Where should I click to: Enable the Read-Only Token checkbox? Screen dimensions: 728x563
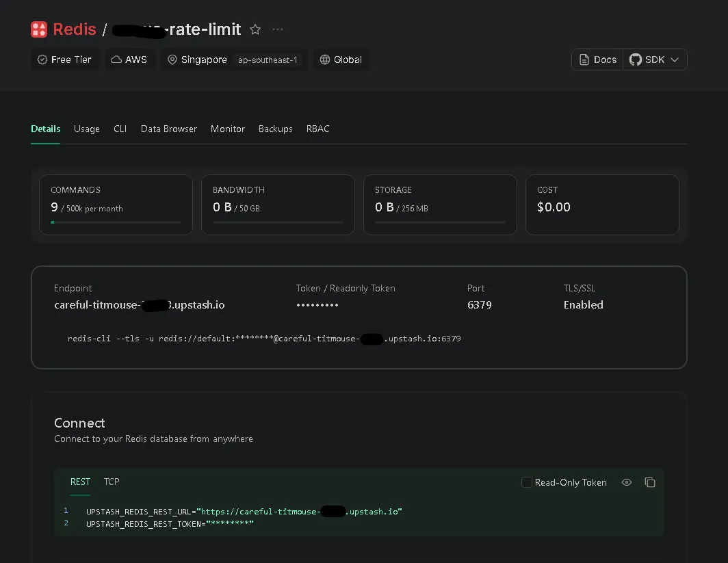(x=527, y=482)
